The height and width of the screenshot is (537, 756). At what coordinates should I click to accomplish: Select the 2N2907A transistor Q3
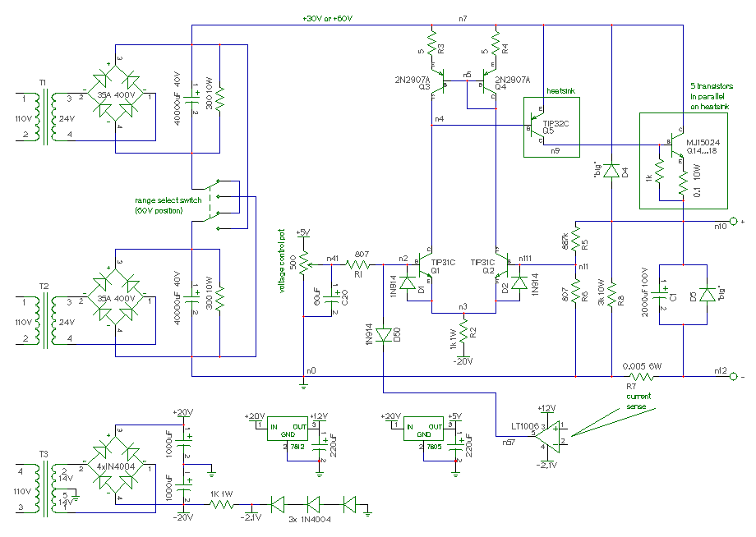click(438, 81)
